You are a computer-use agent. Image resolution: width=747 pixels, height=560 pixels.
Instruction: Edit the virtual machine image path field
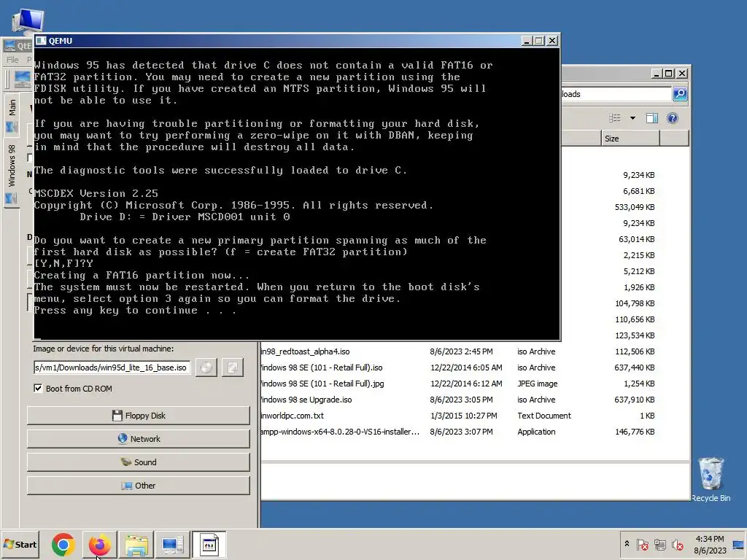pos(112,367)
